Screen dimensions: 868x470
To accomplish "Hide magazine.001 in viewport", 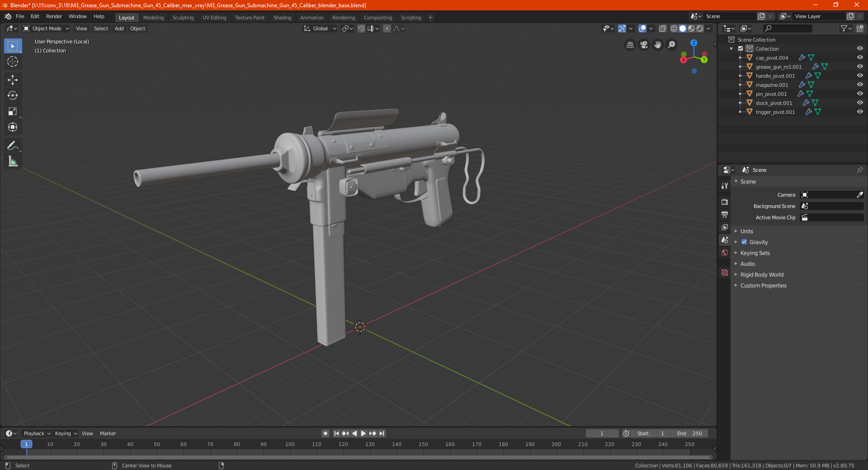I will 860,85.
